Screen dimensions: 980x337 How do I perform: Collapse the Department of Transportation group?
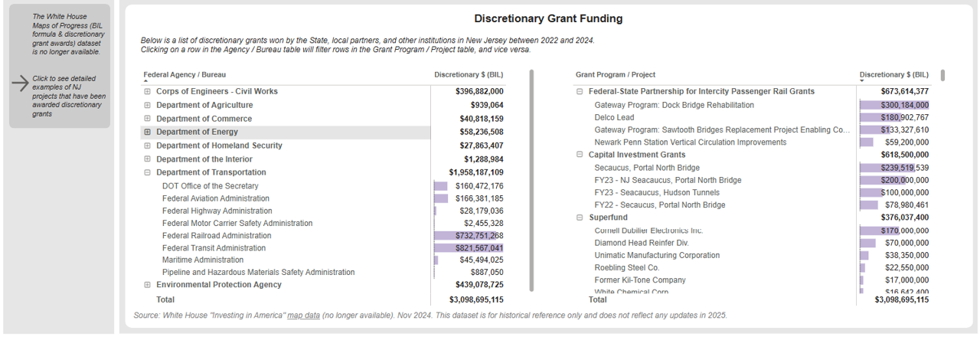point(147,173)
